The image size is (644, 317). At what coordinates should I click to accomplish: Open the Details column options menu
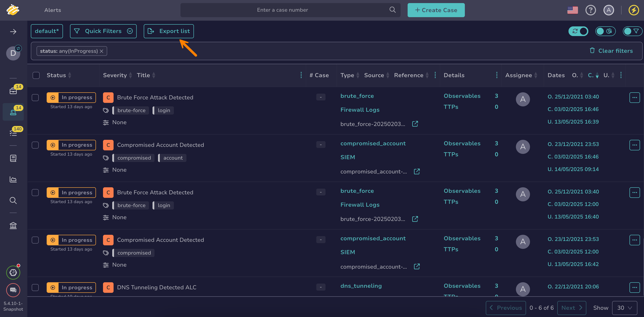click(x=497, y=75)
